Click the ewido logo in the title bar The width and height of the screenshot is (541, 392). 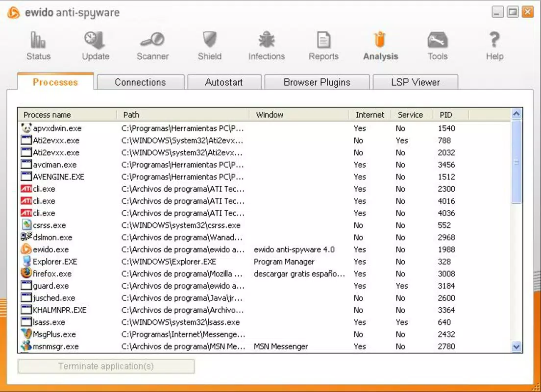pos(13,13)
